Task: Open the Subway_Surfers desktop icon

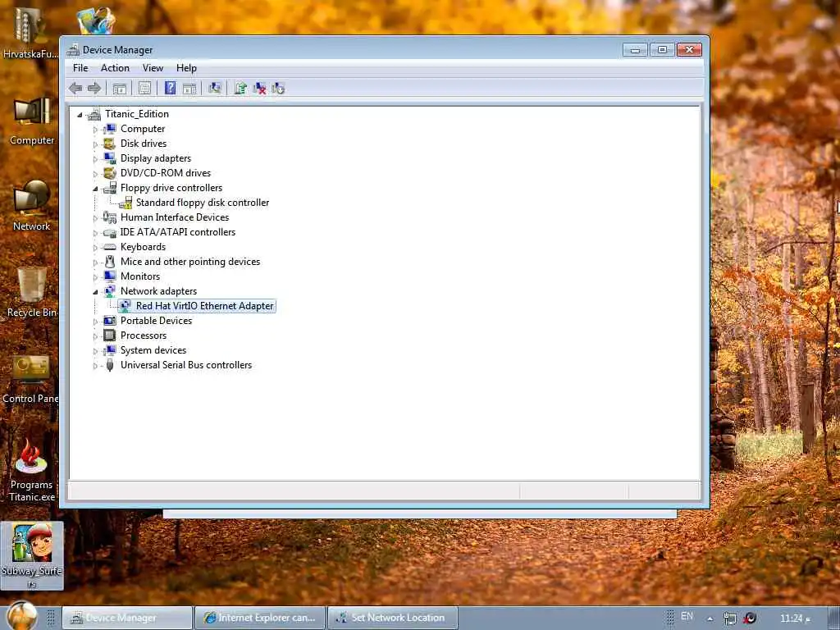Action: (x=32, y=556)
